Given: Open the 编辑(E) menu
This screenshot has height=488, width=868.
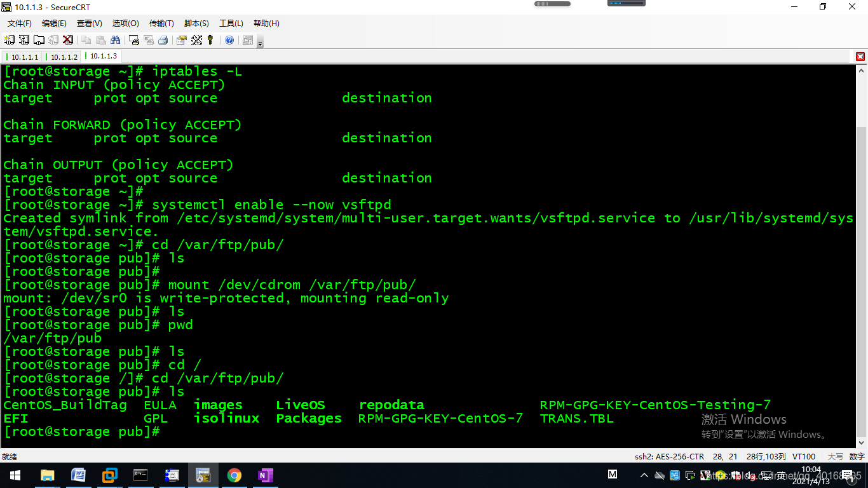Looking at the screenshot, I should pyautogui.click(x=54, y=24).
